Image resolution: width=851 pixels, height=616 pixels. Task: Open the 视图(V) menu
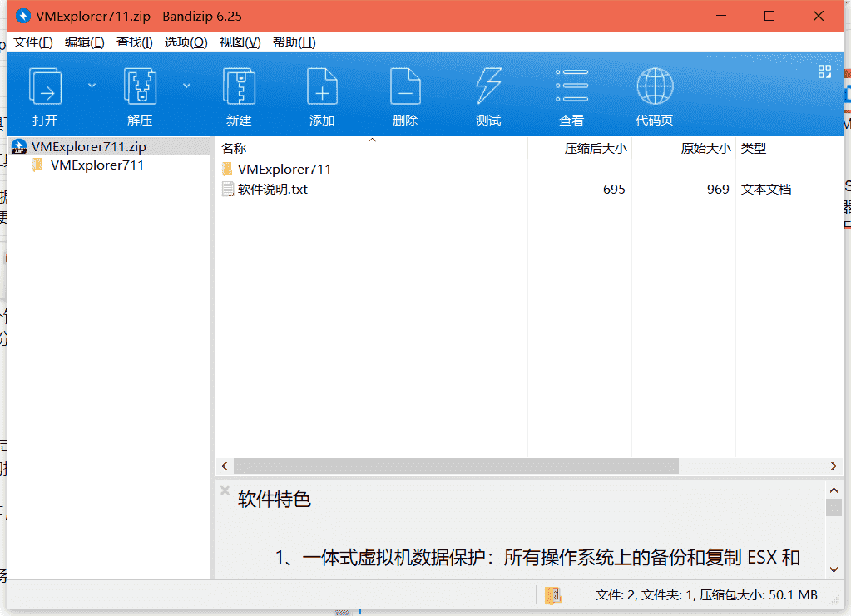pyautogui.click(x=240, y=42)
